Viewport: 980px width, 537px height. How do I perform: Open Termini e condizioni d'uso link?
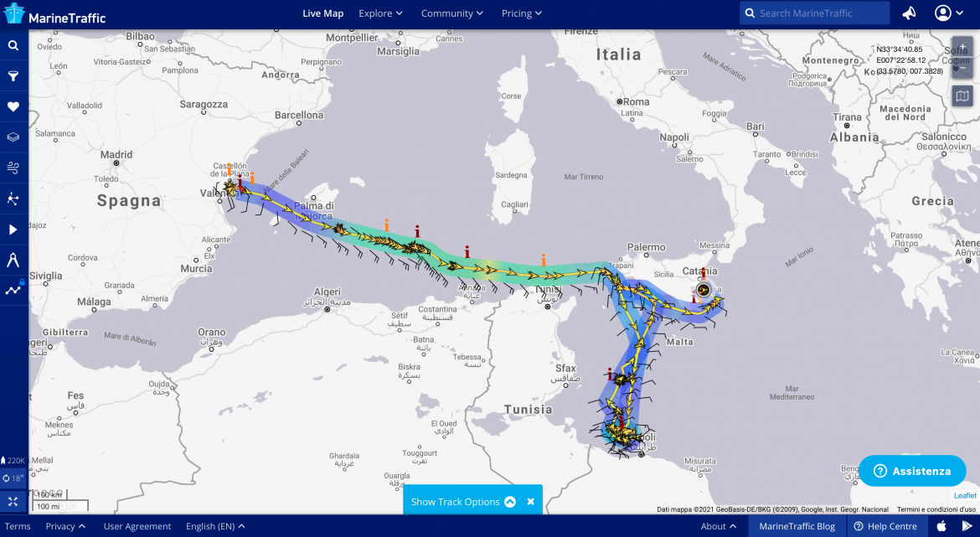point(936,509)
